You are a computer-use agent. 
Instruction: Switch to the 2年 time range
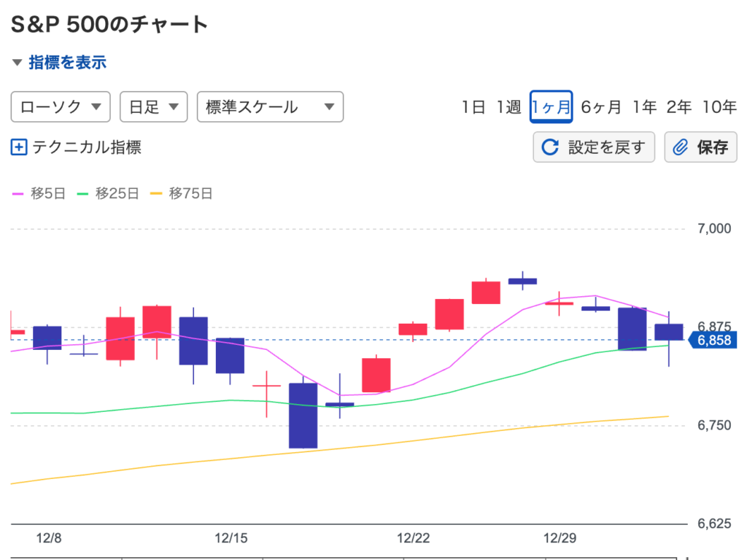tap(678, 107)
